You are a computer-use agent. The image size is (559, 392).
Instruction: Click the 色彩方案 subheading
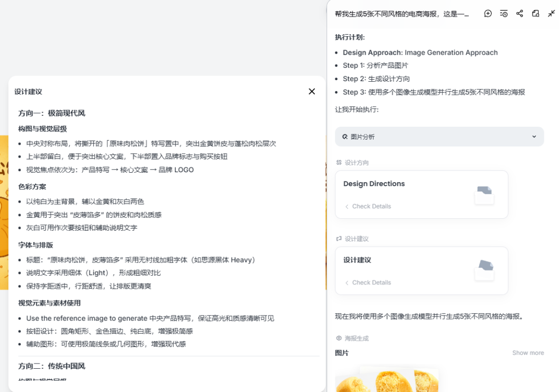[x=32, y=187]
